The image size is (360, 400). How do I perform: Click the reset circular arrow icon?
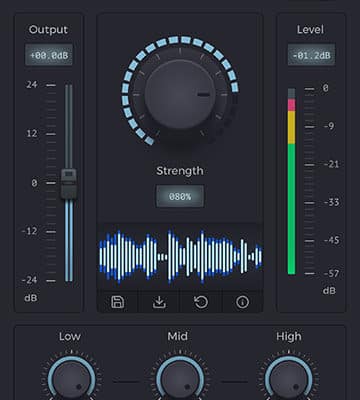point(201,302)
